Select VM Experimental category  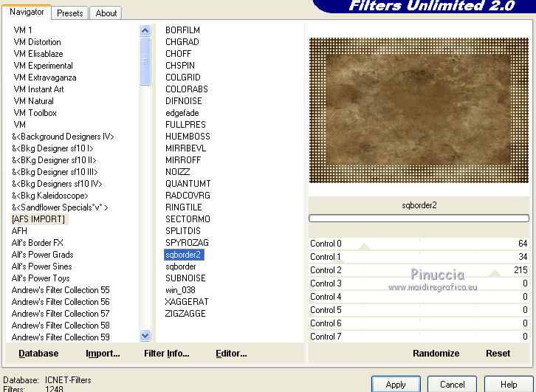point(43,66)
